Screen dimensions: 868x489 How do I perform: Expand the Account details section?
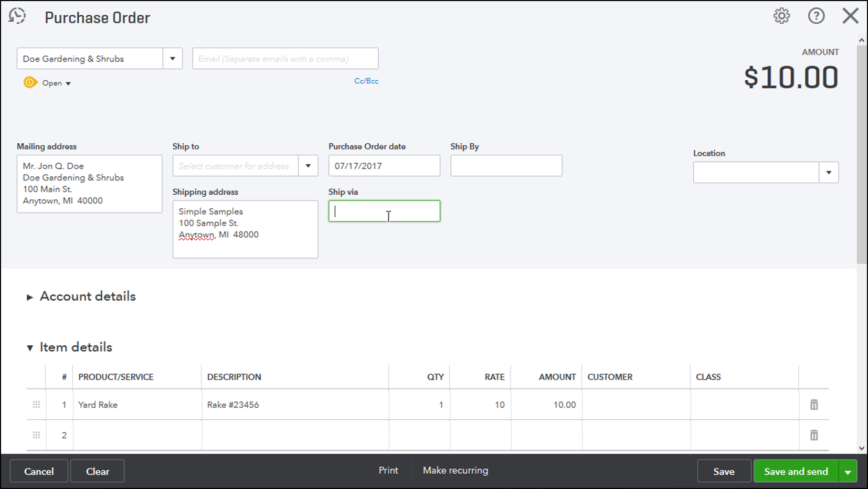tap(30, 296)
